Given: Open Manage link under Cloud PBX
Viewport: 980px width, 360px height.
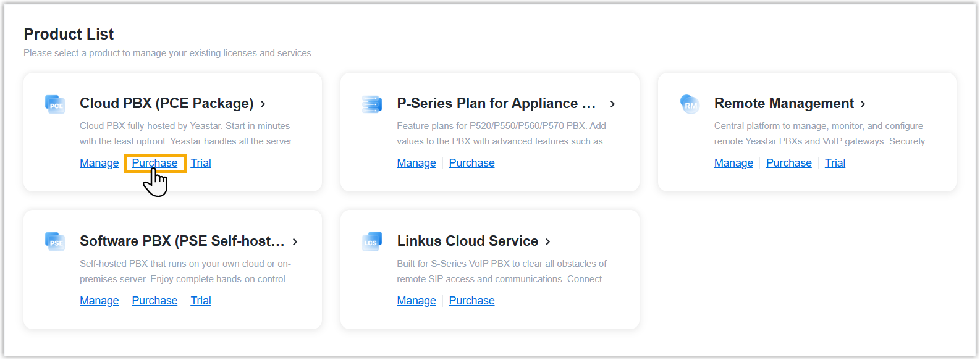Looking at the screenshot, I should click(99, 163).
